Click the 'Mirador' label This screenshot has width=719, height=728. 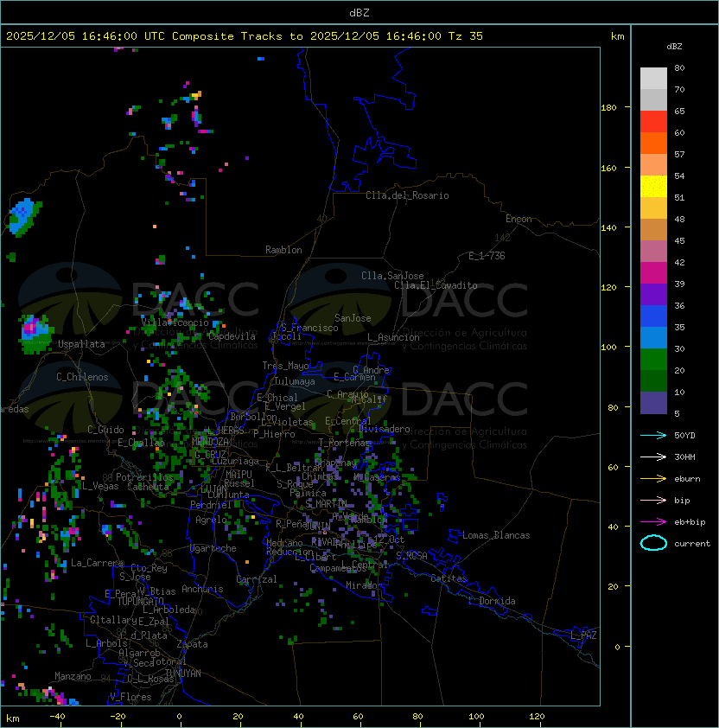pos(364,585)
